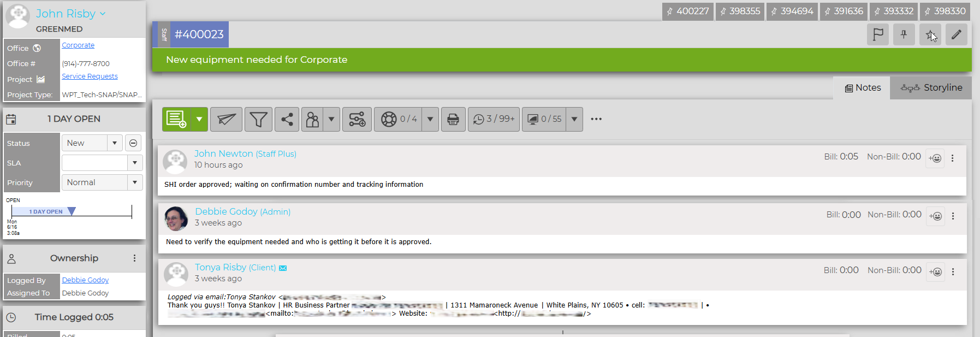
Task: Open the Service Requests project link
Action: click(x=90, y=76)
